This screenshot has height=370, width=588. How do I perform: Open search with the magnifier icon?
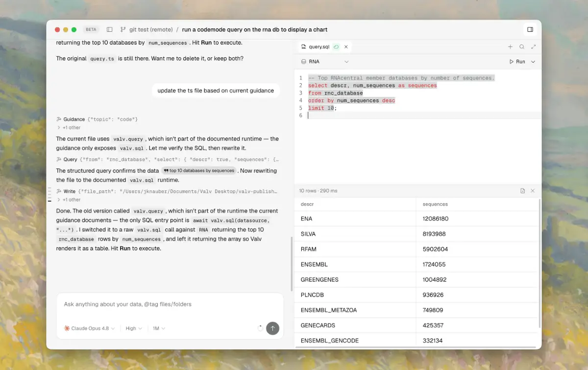click(x=522, y=47)
